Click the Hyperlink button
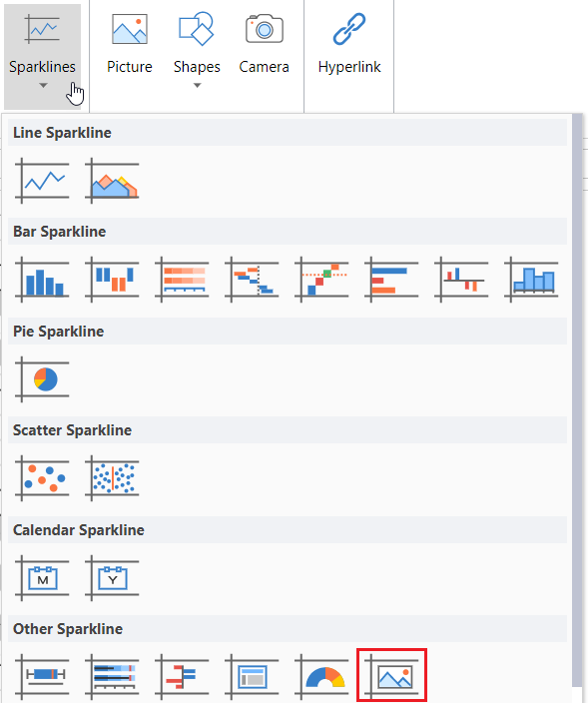The width and height of the screenshot is (588, 703). tap(349, 44)
